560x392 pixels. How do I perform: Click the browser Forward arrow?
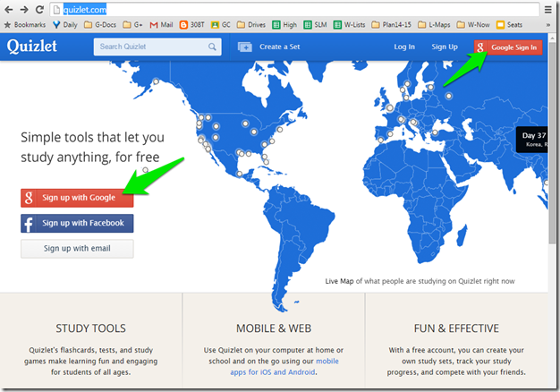tap(24, 10)
